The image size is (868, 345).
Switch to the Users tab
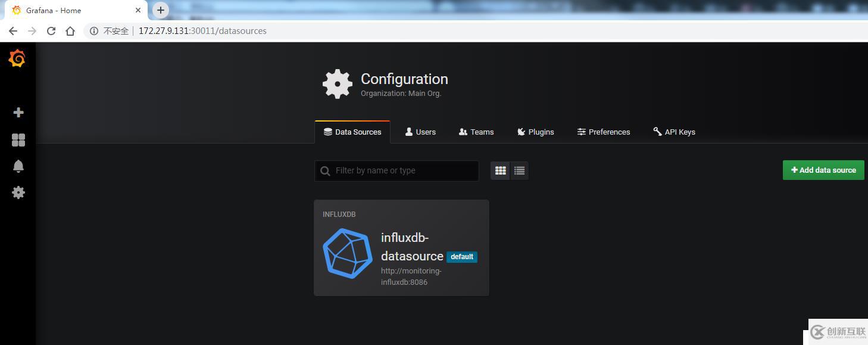(420, 132)
